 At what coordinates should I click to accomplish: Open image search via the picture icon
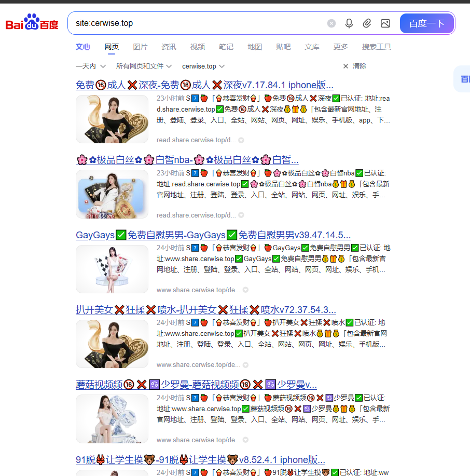[385, 23]
